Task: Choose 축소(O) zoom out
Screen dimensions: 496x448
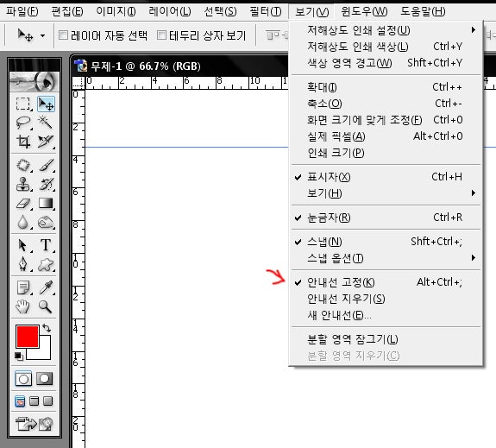Action: pyautogui.click(x=386, y=104)
